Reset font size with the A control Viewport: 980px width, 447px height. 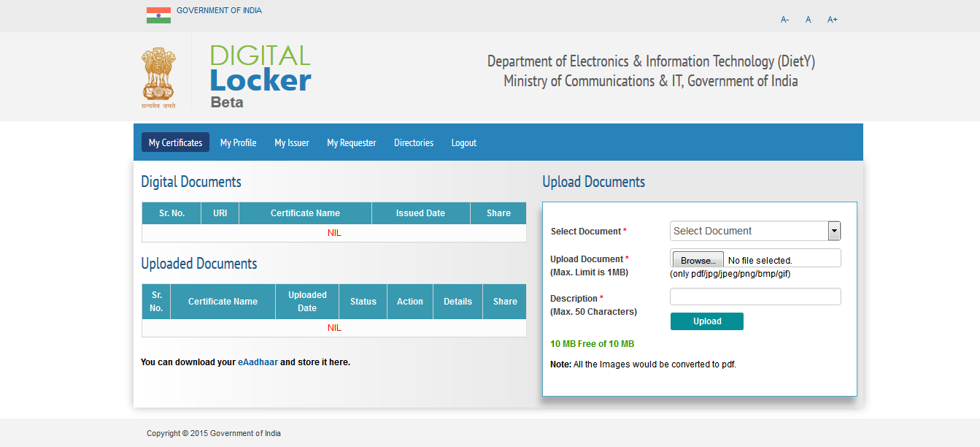click(809, 20)
